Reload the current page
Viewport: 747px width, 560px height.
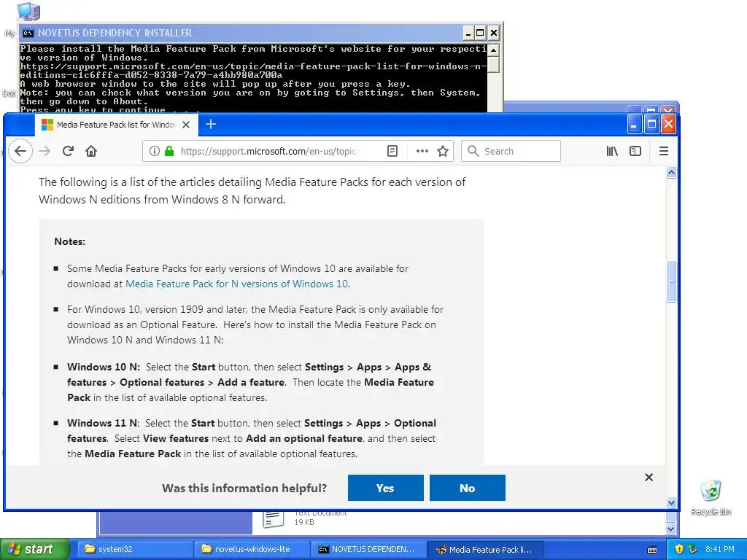68,152
